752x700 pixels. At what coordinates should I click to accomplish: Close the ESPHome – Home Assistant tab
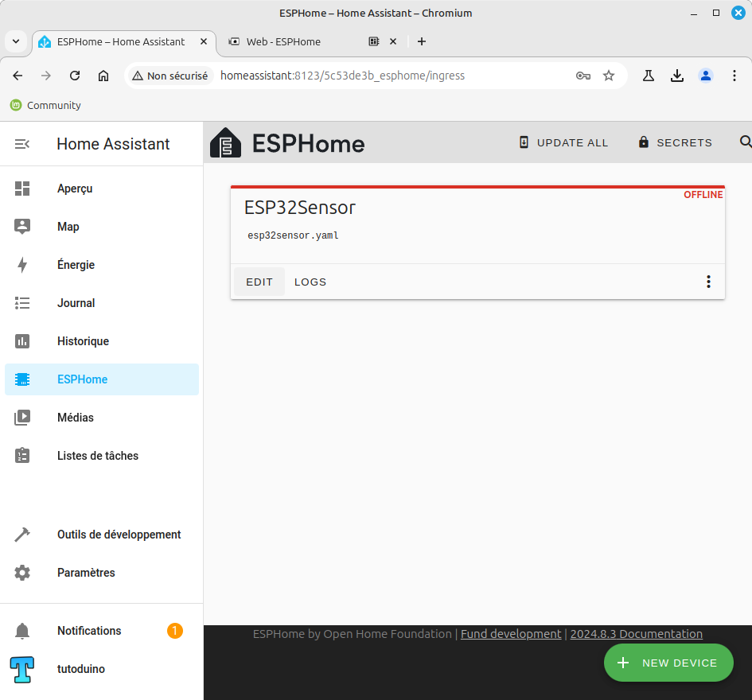click(x=204, y=41)
